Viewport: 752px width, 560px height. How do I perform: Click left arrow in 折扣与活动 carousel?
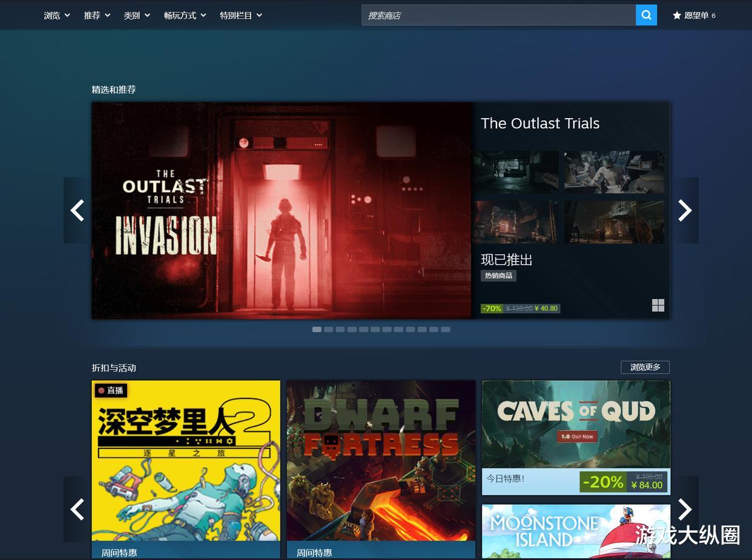click(x=78, y=509)
